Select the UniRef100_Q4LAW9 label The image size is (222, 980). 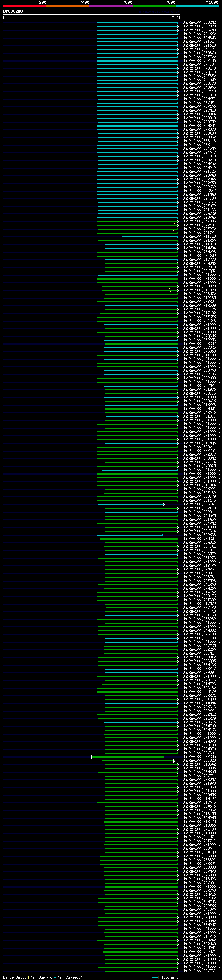coord(199,80)
